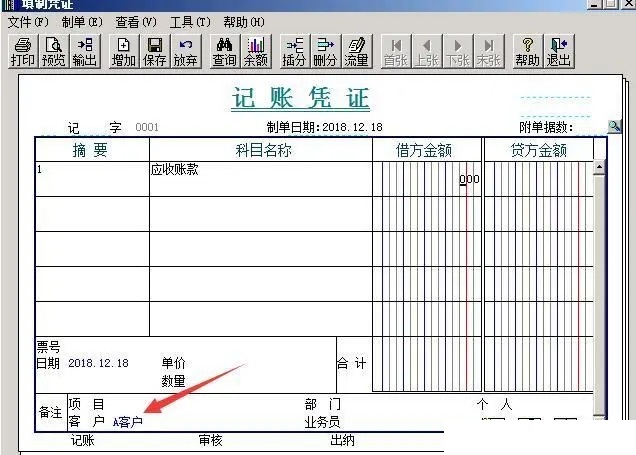Click the 单价 label
The height and width of the screenshot is (455, 636).
point(174,363)
